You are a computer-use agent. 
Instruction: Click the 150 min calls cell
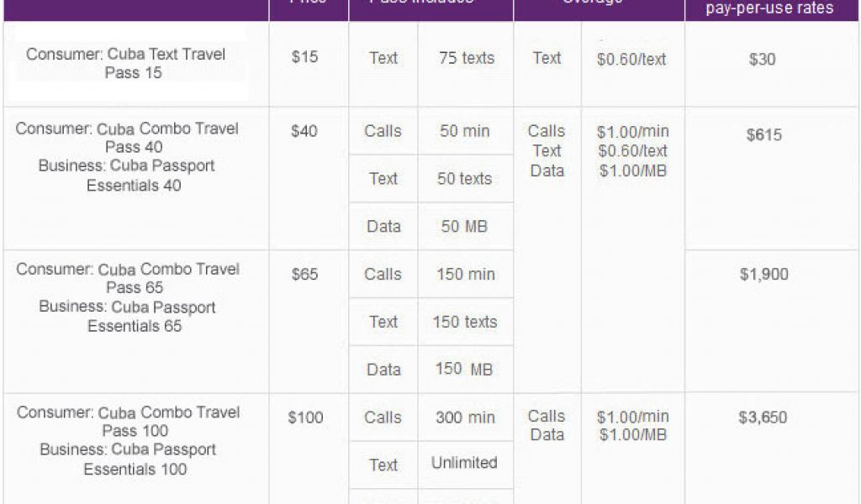465,274
